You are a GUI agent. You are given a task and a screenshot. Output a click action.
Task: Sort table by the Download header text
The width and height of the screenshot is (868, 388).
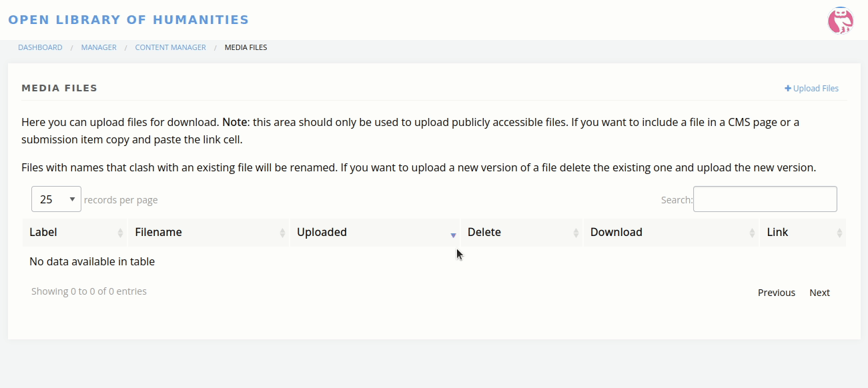point(616,232)
